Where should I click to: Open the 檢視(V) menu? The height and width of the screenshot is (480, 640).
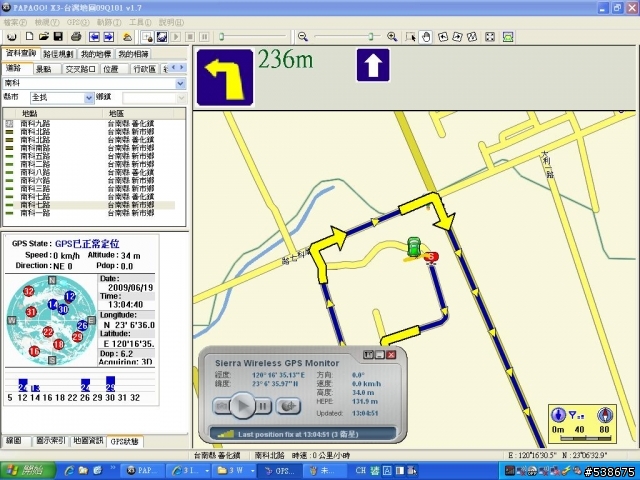click(47, 22)
